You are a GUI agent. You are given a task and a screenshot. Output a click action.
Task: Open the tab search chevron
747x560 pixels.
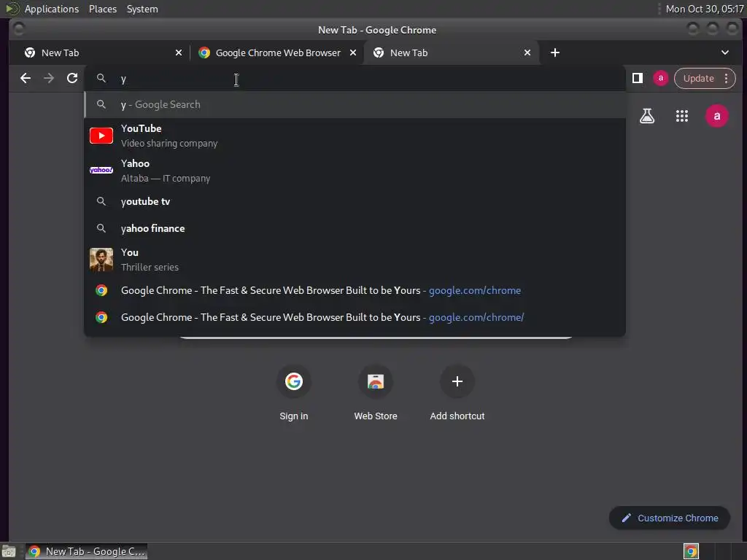coord(724,52)
